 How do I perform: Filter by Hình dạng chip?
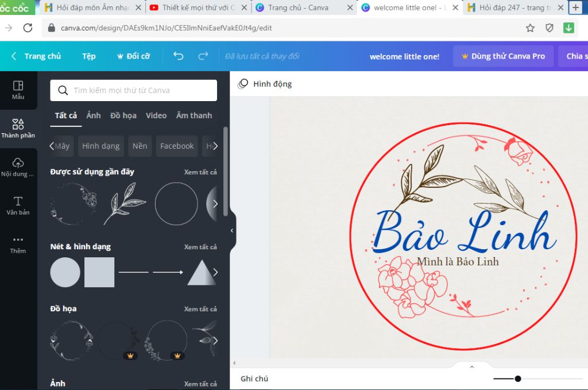click(101, 146)
